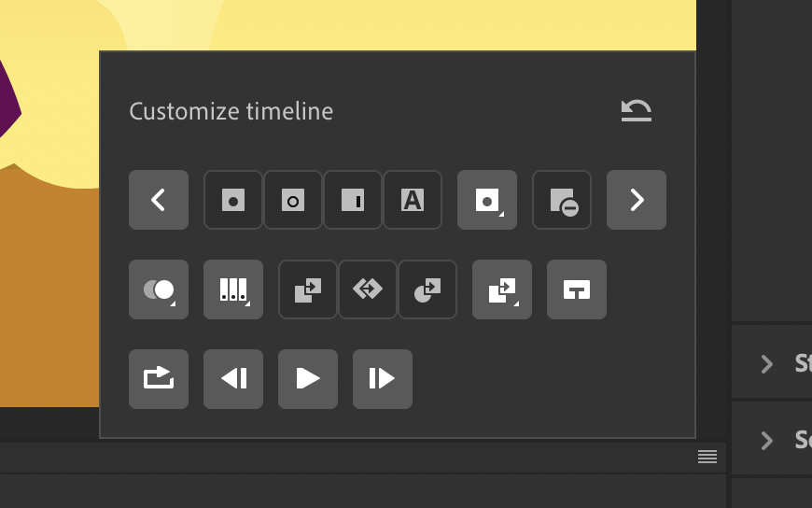Image resolution: width=812 pixels, height=508 pixels.
Task: Click the previous keyframe left arrow button
Action: click(x=159, y=200)
